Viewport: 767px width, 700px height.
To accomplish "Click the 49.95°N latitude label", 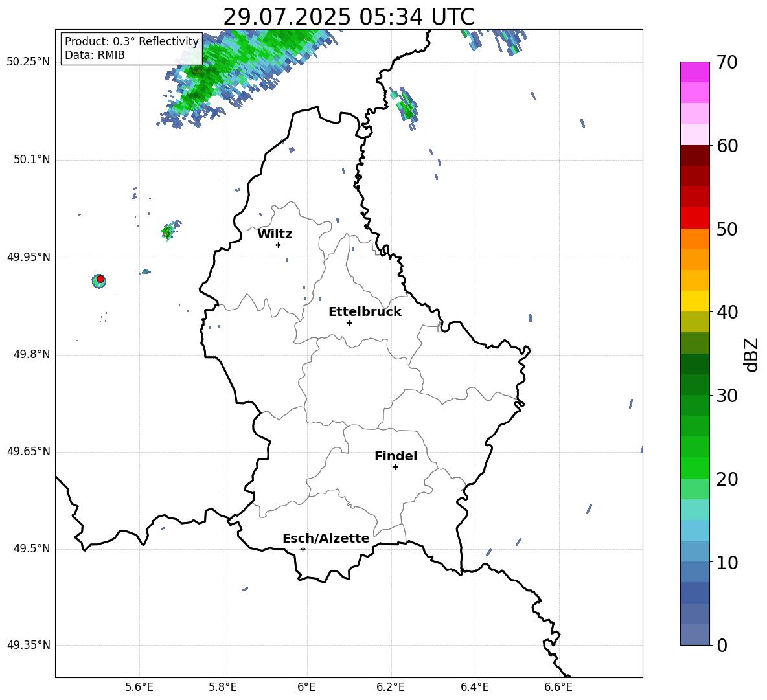I will [x=29, y=256].
